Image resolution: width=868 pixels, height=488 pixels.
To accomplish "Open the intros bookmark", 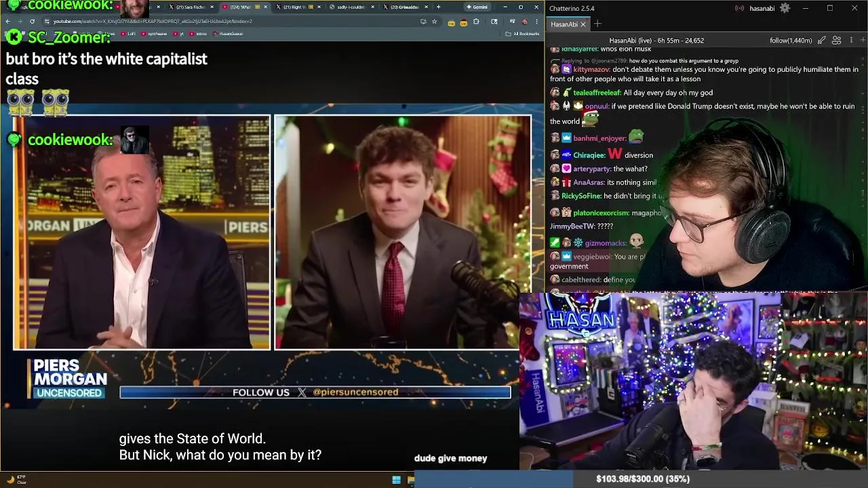I will [x=199, y=33].
